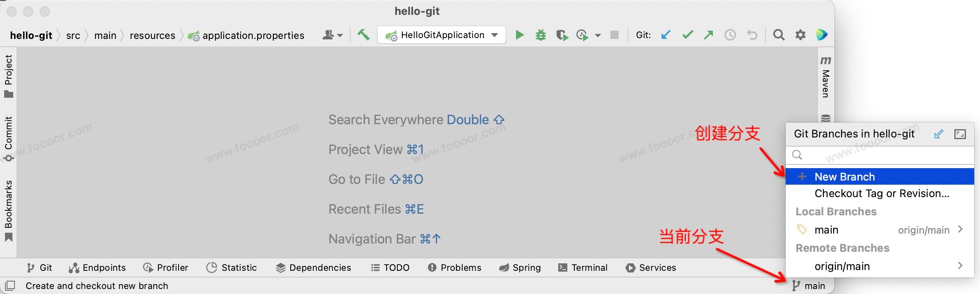Screen dimensions: 980x294
Task: Run HelloGitApplication with green play icon
Action: point(519,35)
